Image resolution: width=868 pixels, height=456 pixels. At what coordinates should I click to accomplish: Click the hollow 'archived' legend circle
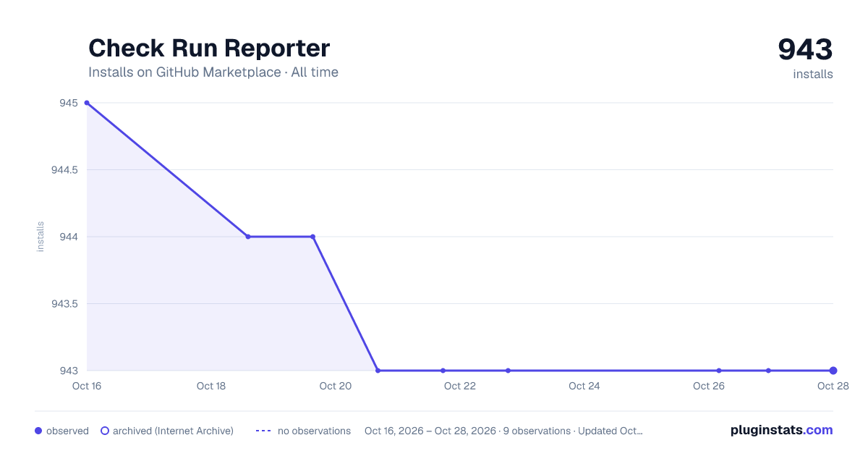click(105, 431)
